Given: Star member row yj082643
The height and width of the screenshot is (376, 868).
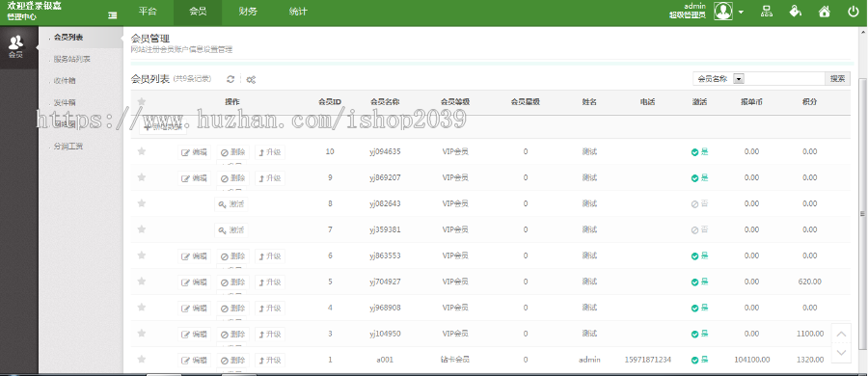Looking at the screenshot, I should coord(142,203).
